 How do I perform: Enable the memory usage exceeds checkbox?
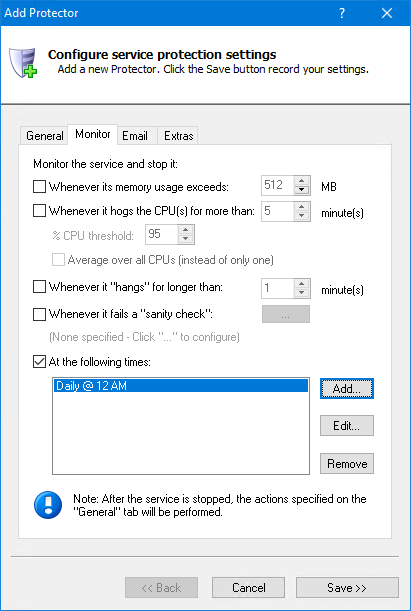[x=39, y=187]
